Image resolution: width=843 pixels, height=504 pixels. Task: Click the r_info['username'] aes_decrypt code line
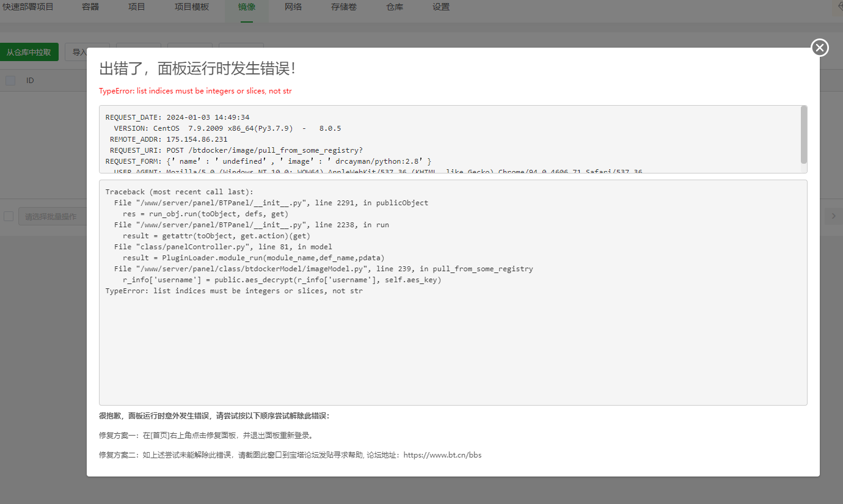pos(282,280)
